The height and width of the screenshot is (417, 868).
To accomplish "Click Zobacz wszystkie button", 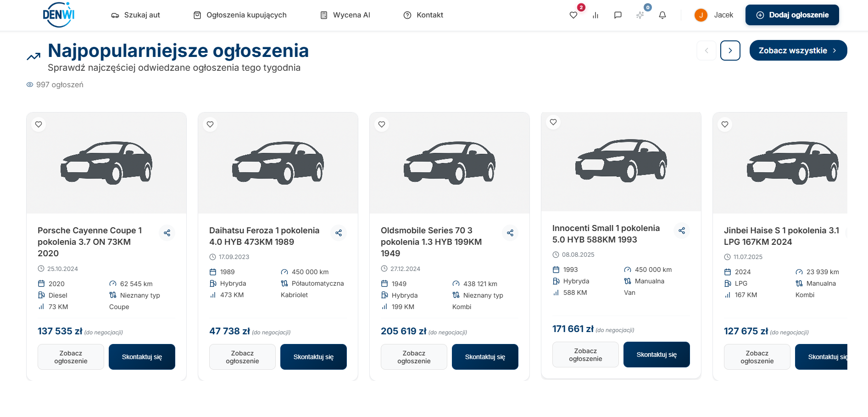I will (x=798, y=51).
